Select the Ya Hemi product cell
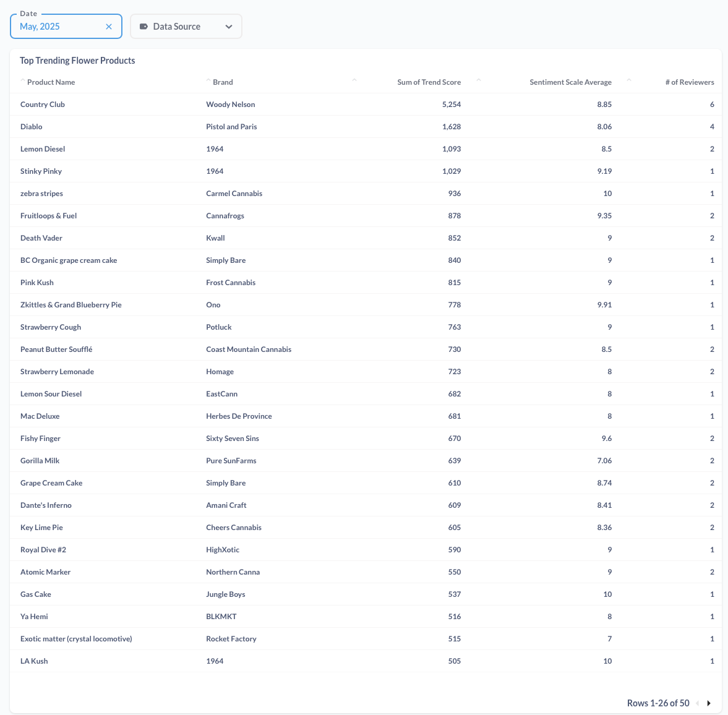The image size is (728, 715). 35,617
